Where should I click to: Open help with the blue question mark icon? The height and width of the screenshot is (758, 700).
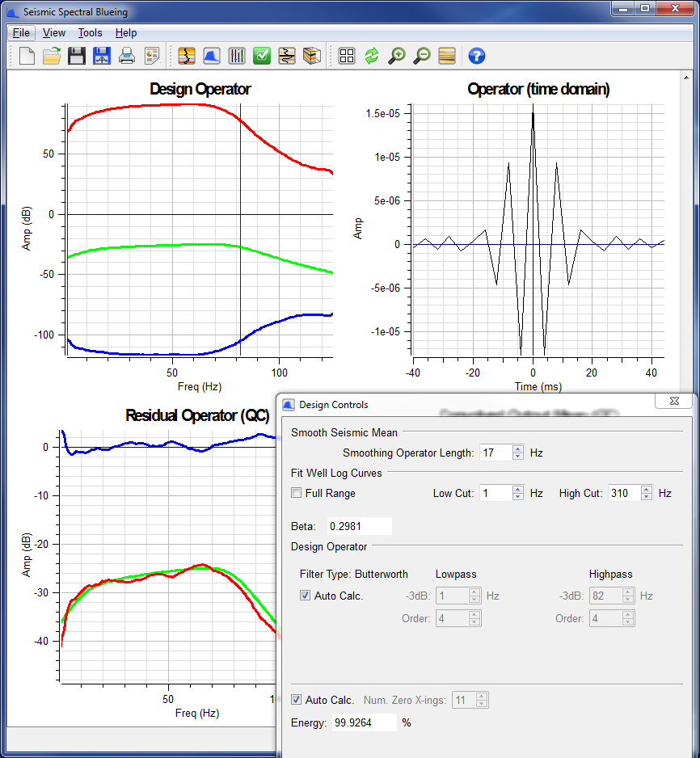tap(477, 56)
